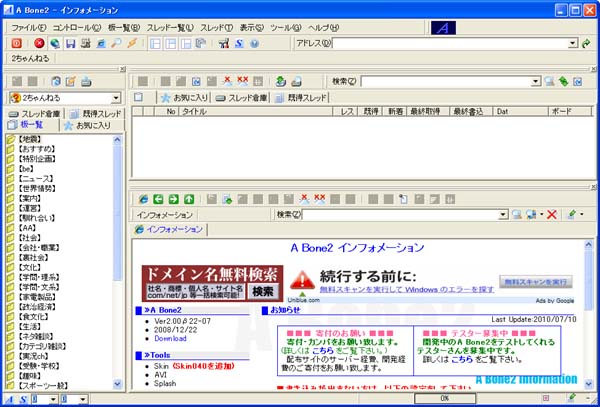Click the printer icon in board panel toolbar
This screenshot has width=600, height=407.
pyautogui.click(x=87, y=80)
